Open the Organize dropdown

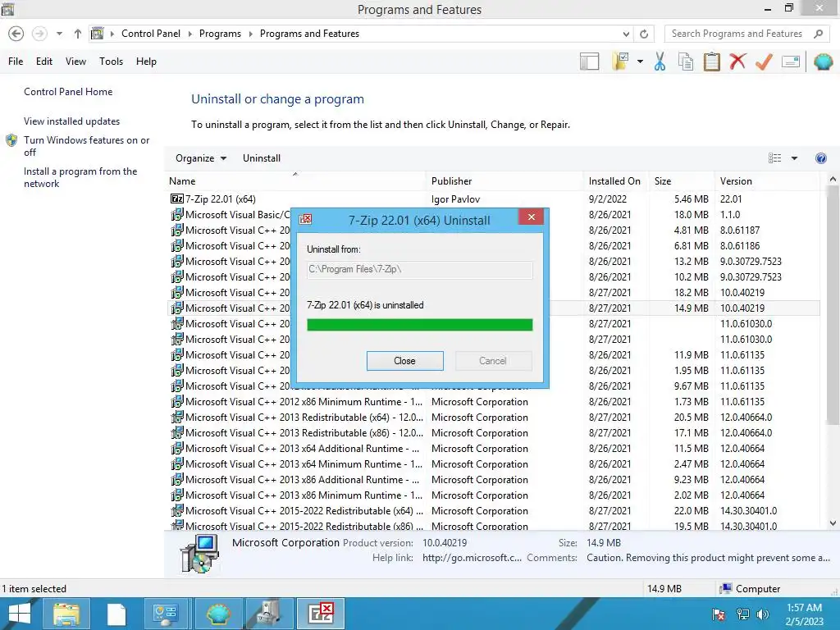point(201,158)
